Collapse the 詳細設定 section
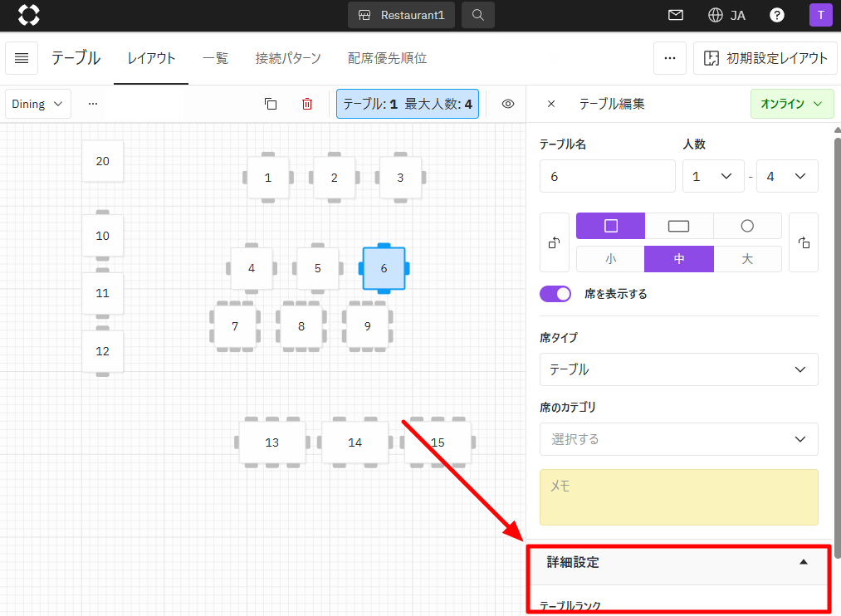This screenshot has height=616, width=841. coord(803,562)
